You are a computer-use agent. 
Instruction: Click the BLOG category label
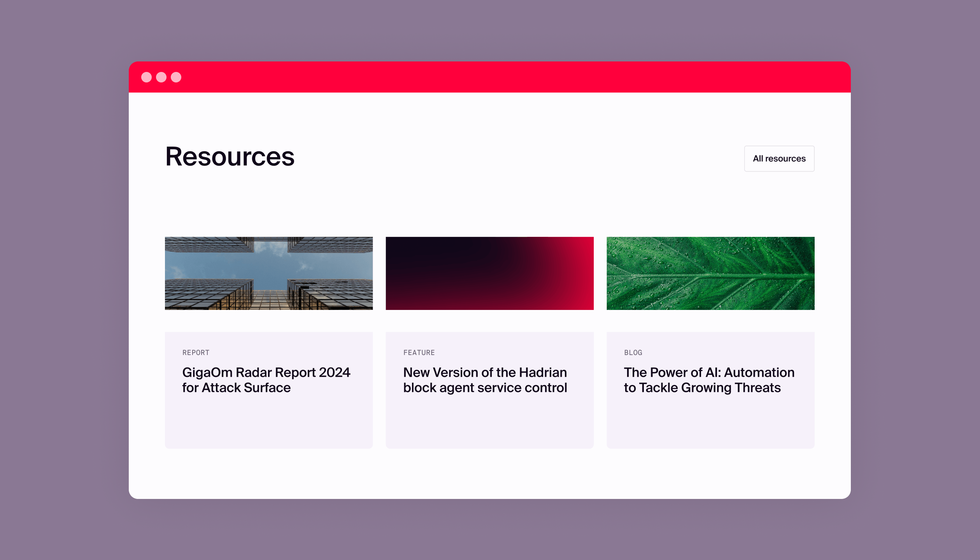tap(633, 352)
